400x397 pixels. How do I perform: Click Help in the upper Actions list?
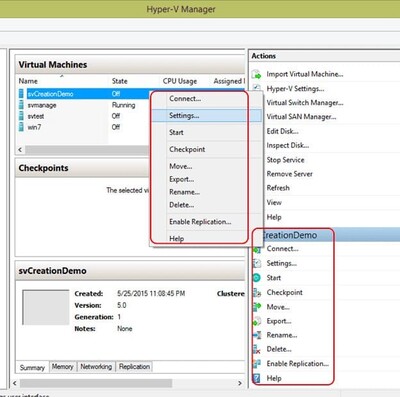[x=274, y=217]
